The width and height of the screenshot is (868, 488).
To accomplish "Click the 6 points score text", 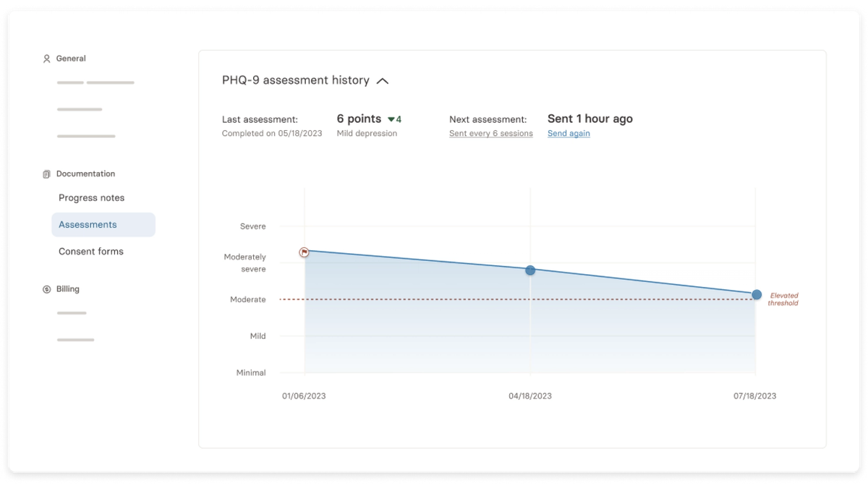I will (359, 119).
